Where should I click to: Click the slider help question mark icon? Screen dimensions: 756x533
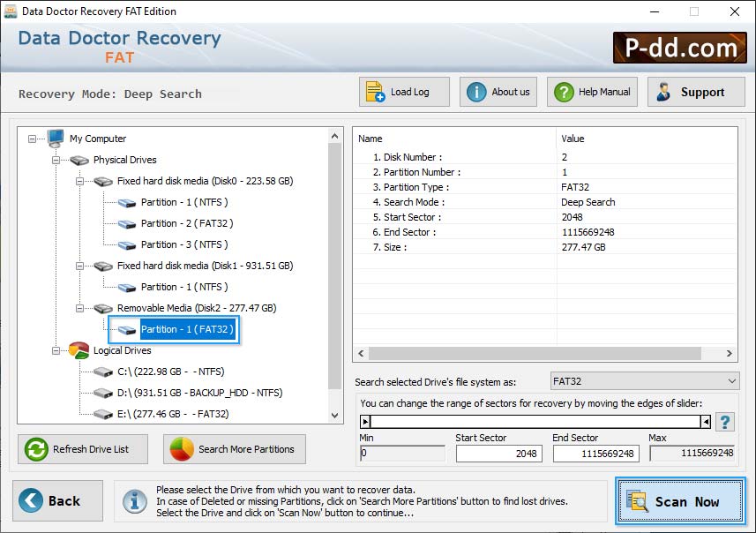click(724, 422)
